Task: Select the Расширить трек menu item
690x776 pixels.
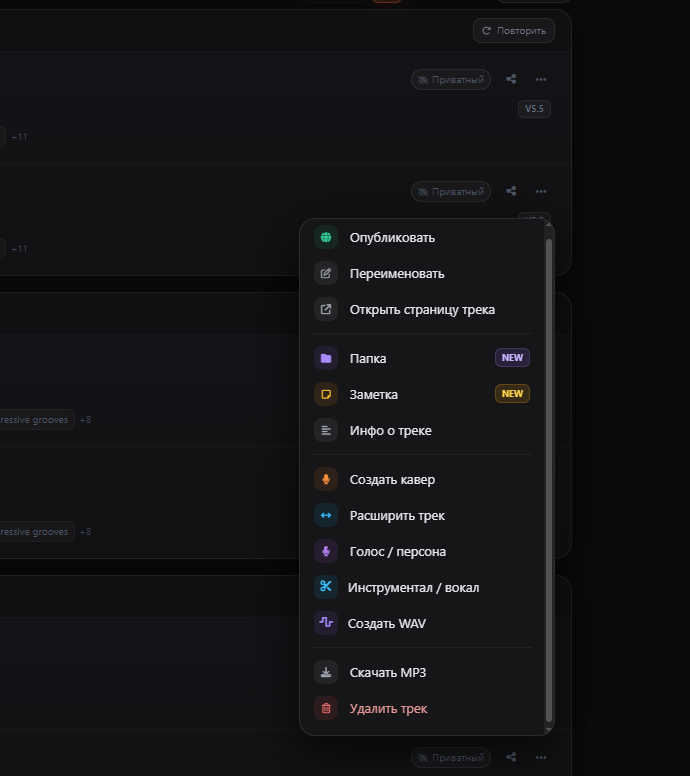Action: coord(397,516)
